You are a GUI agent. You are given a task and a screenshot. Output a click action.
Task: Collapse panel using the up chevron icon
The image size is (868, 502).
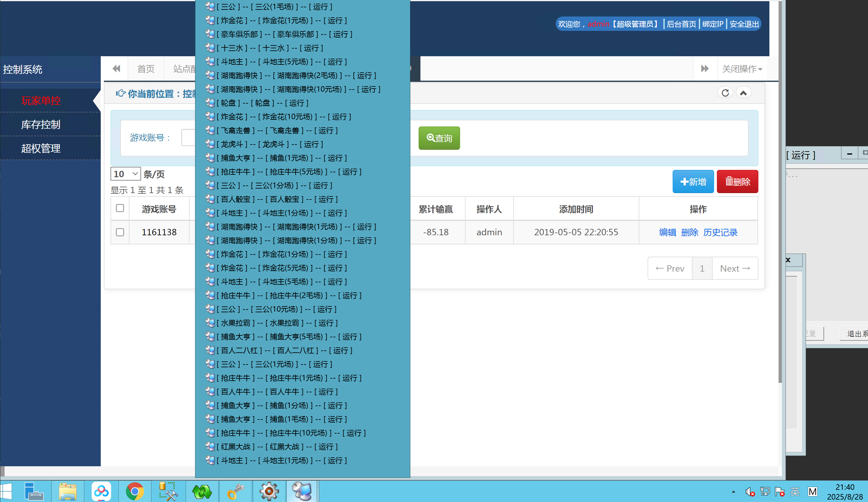743,93
